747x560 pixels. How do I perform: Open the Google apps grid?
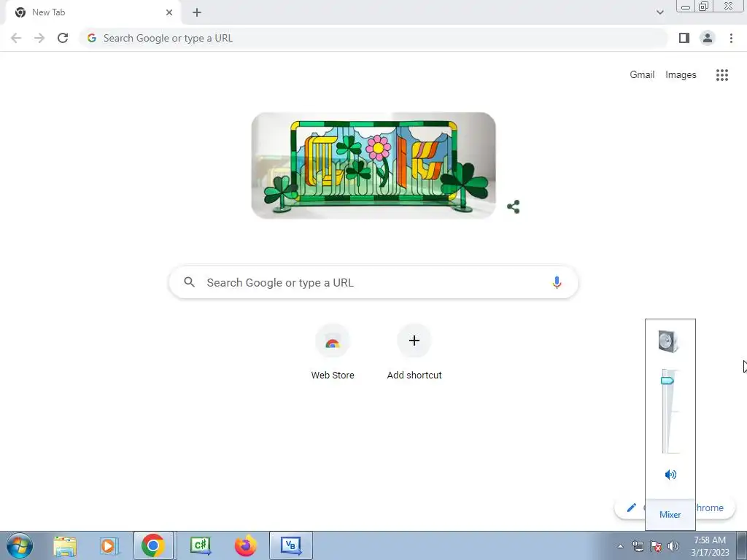click(721, 75)
